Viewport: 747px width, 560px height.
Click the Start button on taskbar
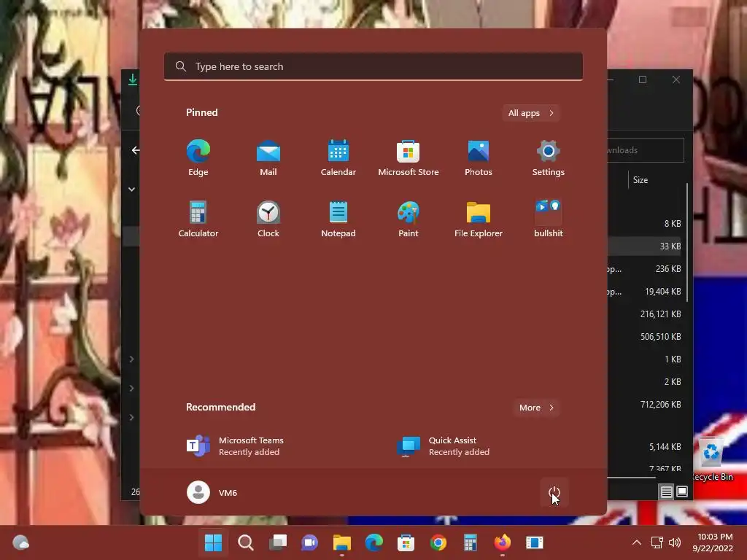pyautogui.click(x=213, y=542)
